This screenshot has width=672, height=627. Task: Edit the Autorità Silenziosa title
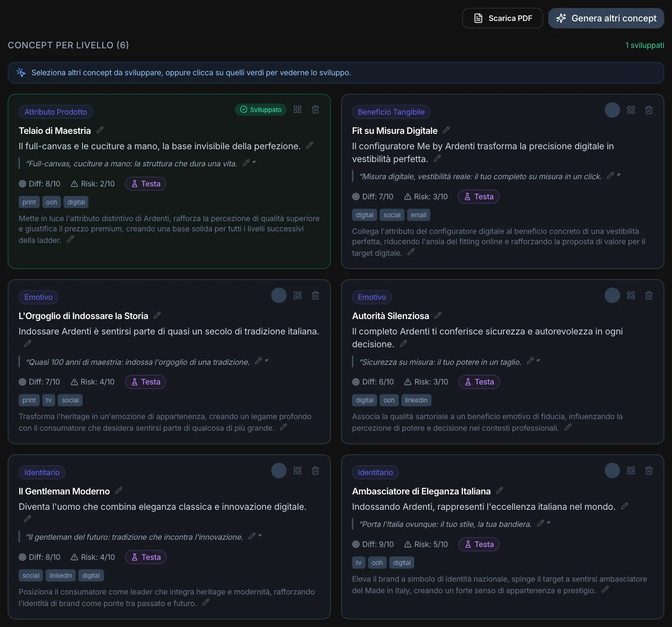[438, 315]
